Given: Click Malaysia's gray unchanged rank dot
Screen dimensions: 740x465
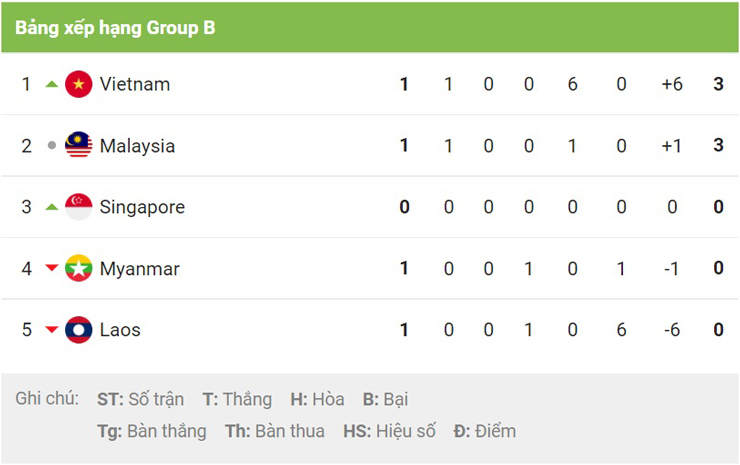Looking at the screenshot, I should click(52, 146).
